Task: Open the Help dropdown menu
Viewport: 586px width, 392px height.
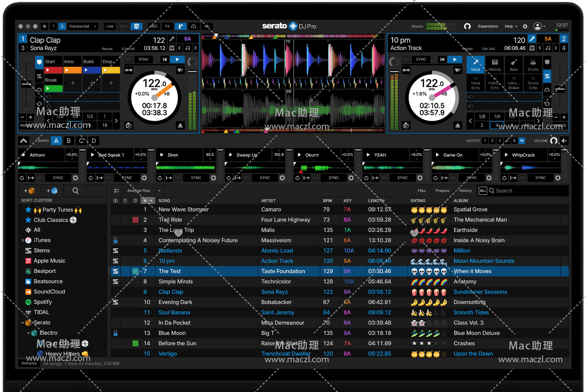Action: pos(511,26)
